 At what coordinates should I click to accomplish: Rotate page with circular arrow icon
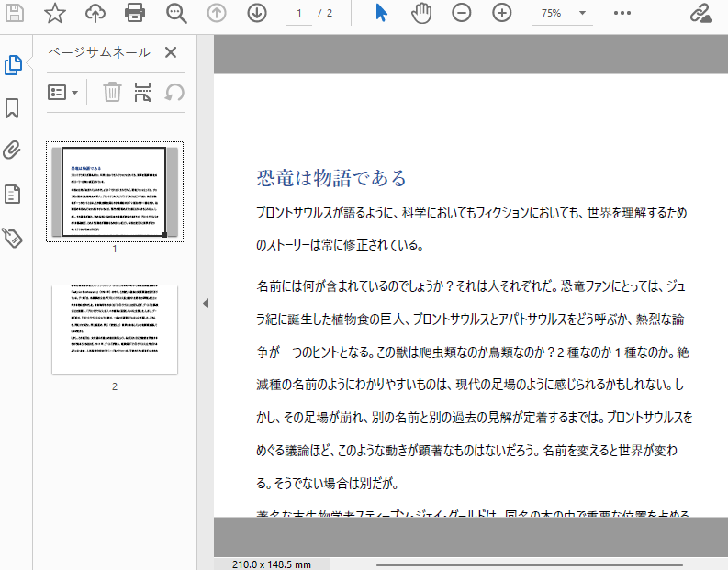[174, 93]
